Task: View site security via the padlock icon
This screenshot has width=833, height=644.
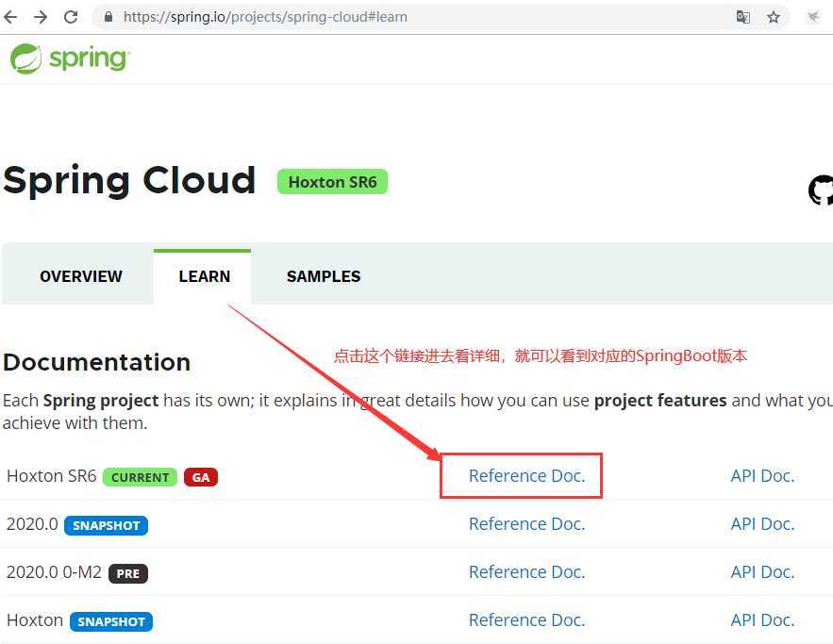Action: point(108,17)
